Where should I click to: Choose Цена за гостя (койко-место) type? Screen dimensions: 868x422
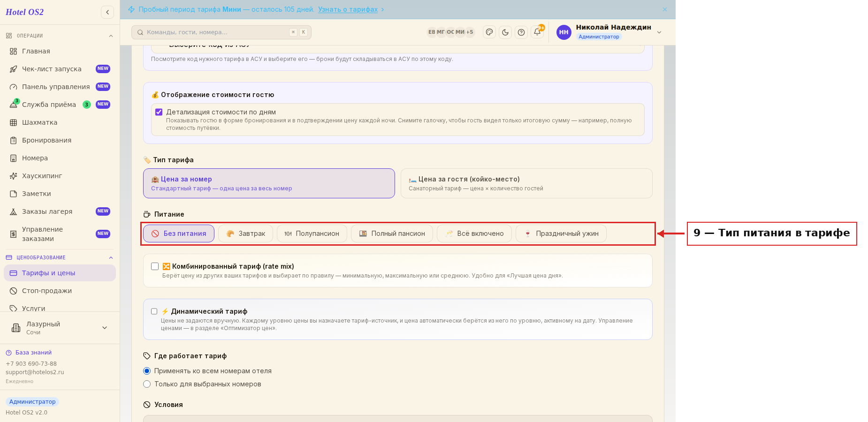coord(526,183)
